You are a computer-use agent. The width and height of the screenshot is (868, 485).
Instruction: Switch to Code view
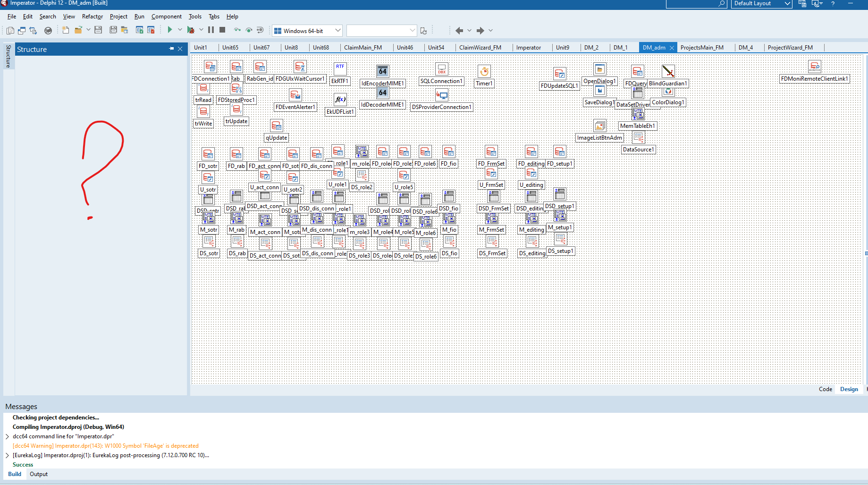coord(825,389)
